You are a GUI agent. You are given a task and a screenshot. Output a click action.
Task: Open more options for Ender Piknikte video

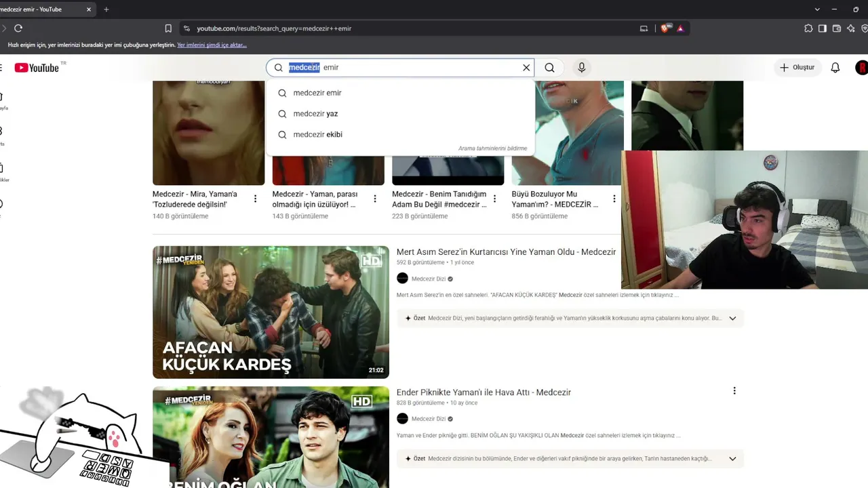pos(734,391)
